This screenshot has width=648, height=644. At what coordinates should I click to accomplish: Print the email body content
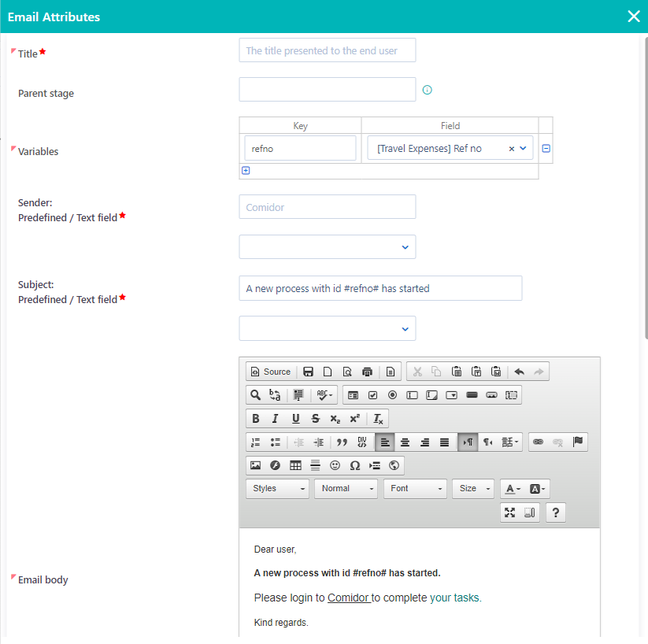click(367, 371)
